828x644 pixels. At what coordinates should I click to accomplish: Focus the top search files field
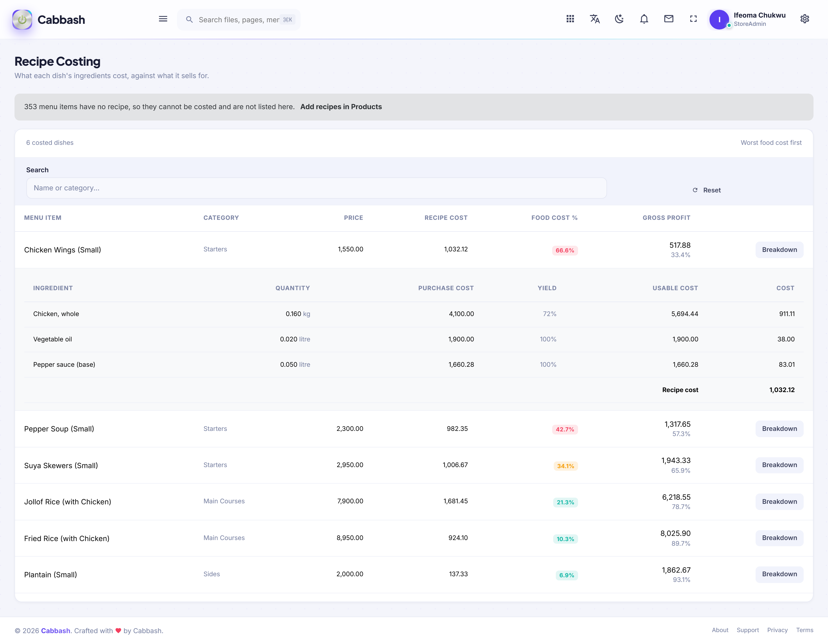(x=239, y=20)
